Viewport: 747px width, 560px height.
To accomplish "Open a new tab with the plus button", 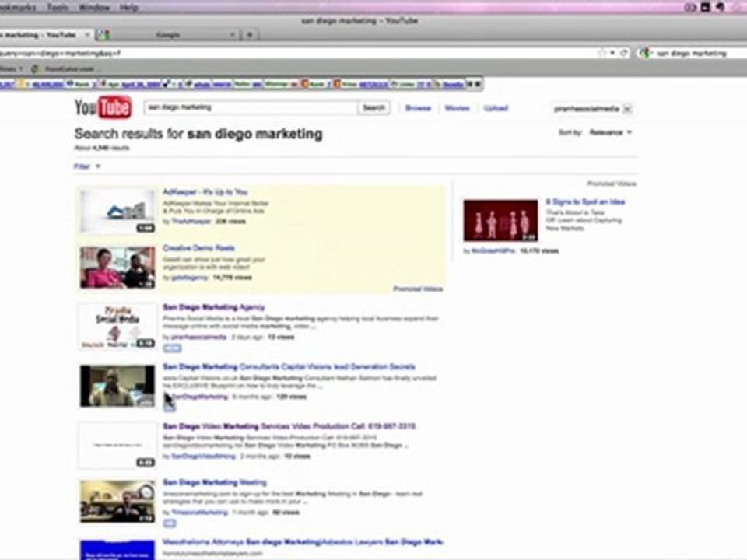I will pos(249,34).
